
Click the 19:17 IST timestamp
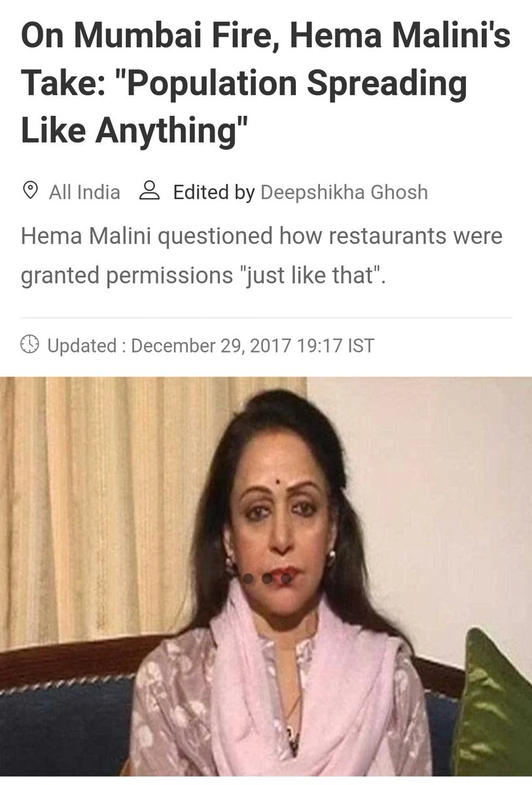pos(334,345)
